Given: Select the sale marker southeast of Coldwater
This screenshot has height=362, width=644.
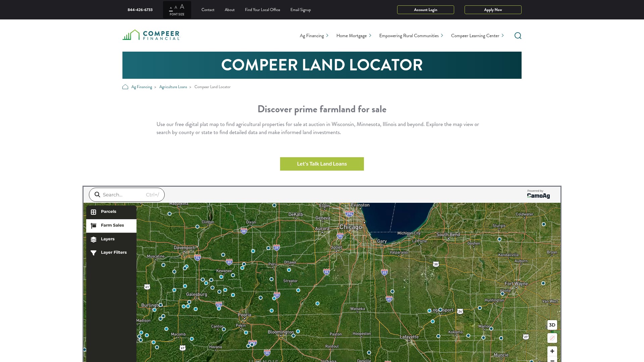Looking at the screenshot, I should click(544, 224).
